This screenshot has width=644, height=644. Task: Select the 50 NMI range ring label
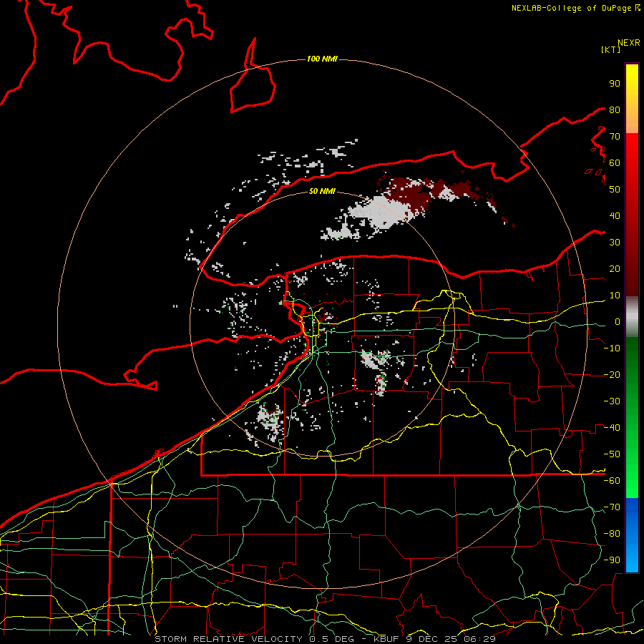point(322,191)
